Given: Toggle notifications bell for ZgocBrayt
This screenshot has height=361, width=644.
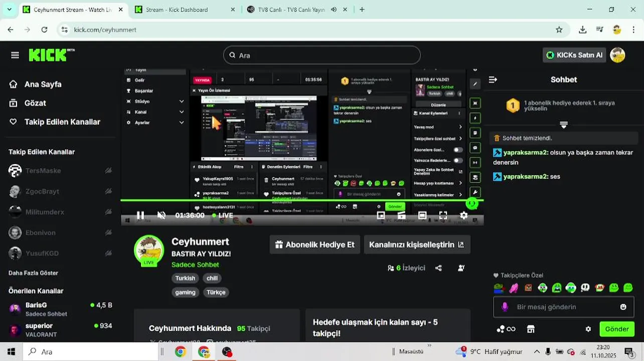Looking at the screenshot, I should pos(108,191).
